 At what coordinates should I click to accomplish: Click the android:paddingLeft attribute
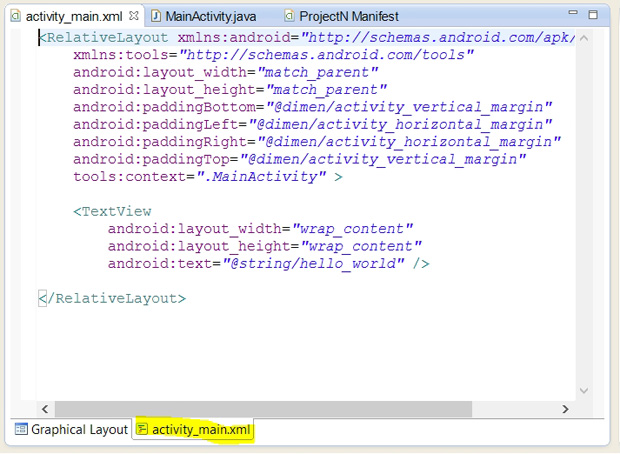point(156,125)
